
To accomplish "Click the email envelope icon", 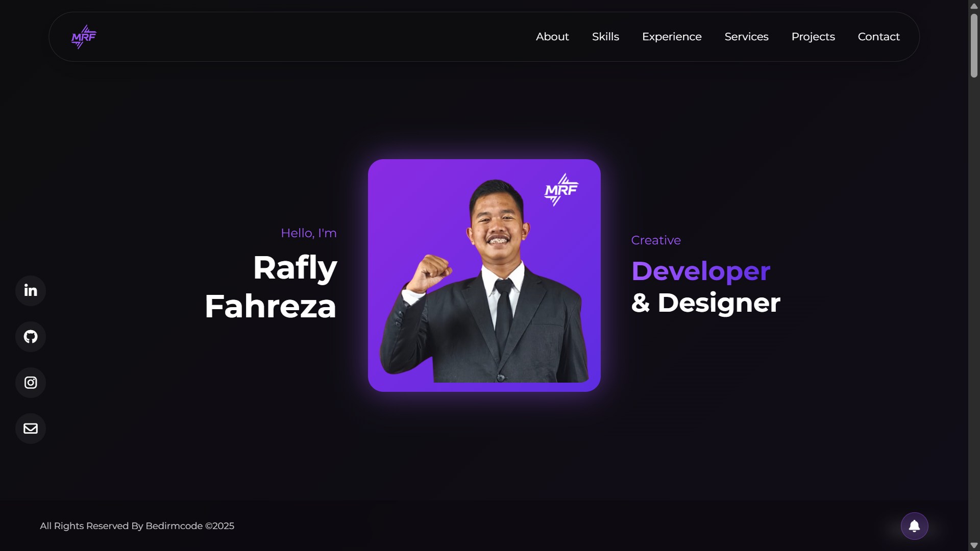I will point(30,429).
